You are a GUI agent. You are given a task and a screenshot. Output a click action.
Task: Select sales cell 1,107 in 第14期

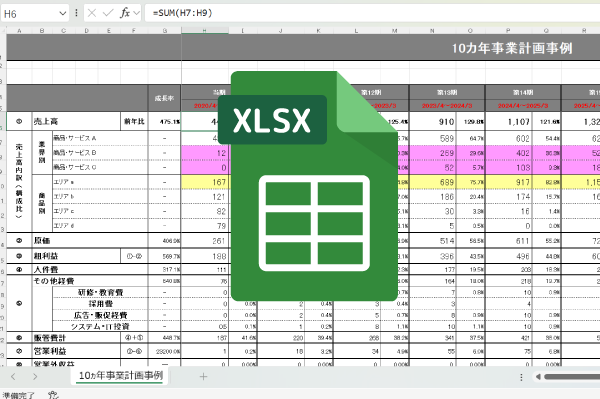point(509,122)
